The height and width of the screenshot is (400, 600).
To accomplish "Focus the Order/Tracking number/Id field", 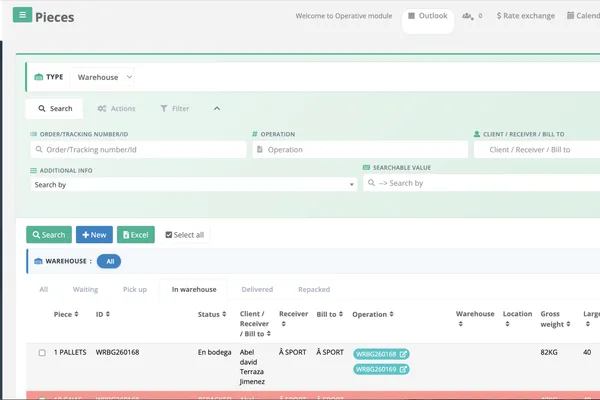I will pyautogui.click(x=139, y=150).
